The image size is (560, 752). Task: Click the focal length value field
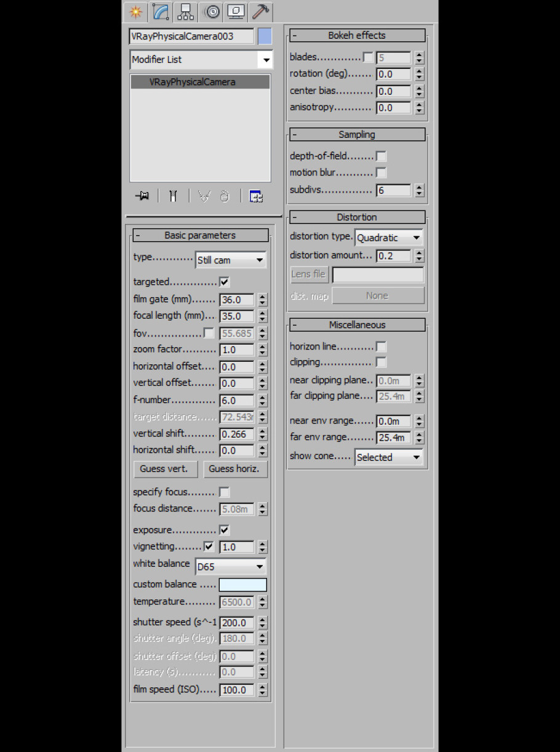(237, 316)
